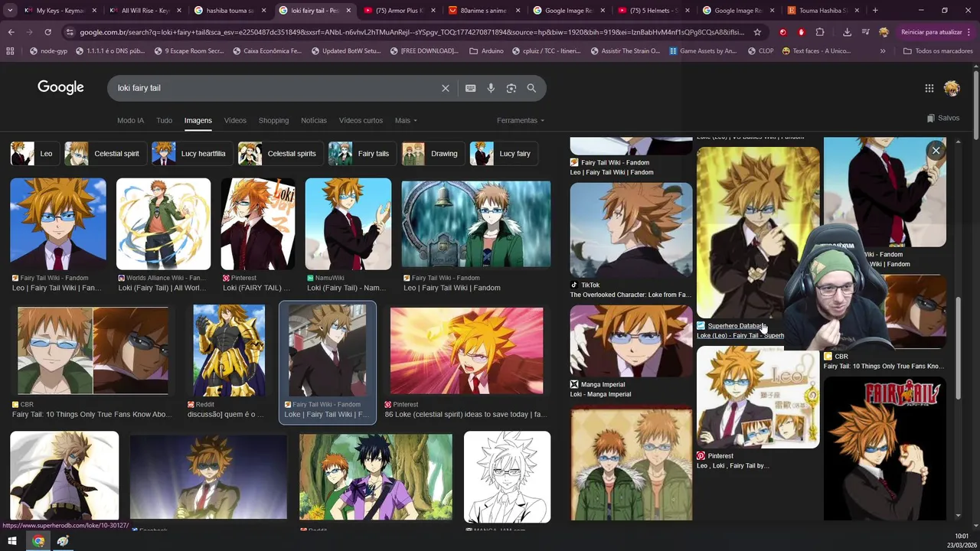
Task: Open the Windows Start menu
Action: 12,541
